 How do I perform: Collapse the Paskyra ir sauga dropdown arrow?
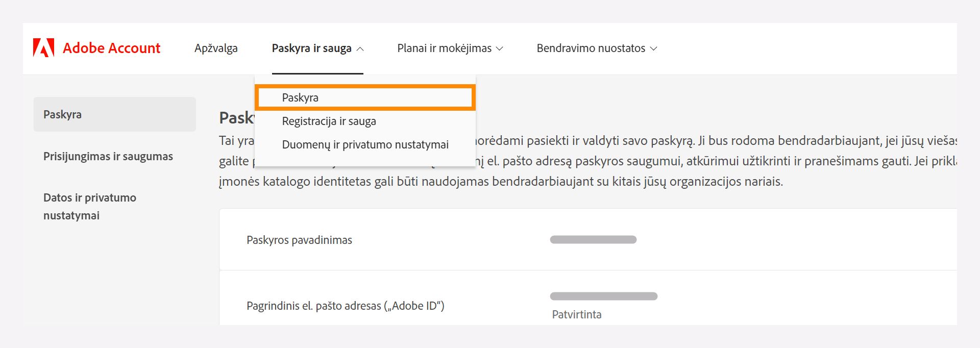[361, 49]
